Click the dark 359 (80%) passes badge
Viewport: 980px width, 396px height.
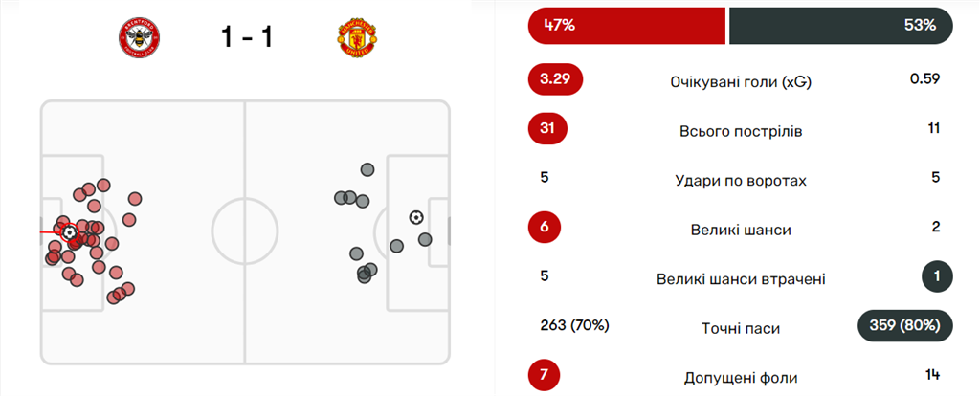click(905, 326)
